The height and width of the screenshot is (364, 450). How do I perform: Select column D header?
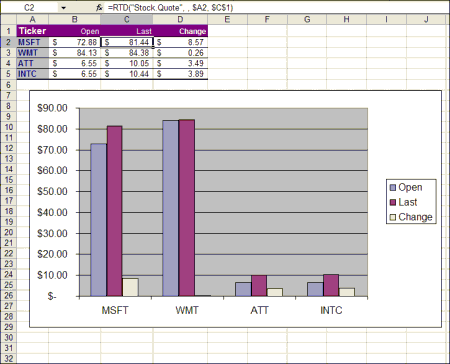180,19
